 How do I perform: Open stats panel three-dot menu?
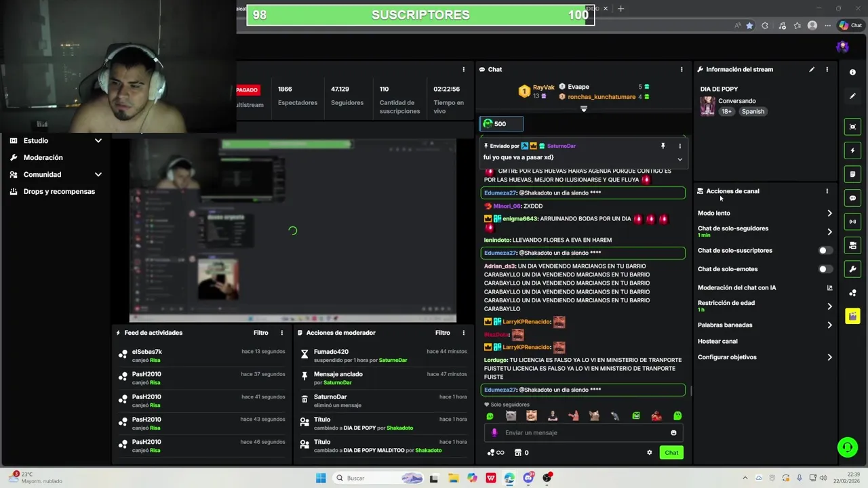(x=464, y=69)
